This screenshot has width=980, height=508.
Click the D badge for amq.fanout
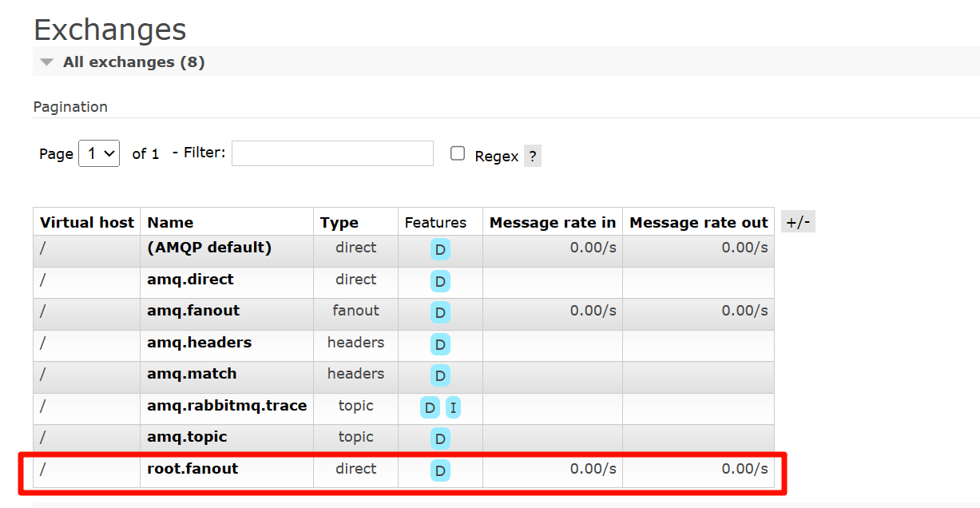(x=440, y=312)
